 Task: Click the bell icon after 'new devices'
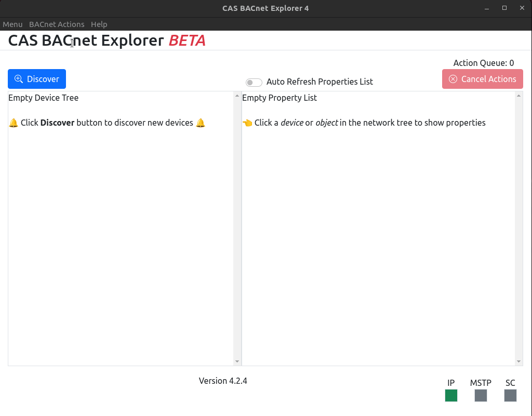click(201, 123)
